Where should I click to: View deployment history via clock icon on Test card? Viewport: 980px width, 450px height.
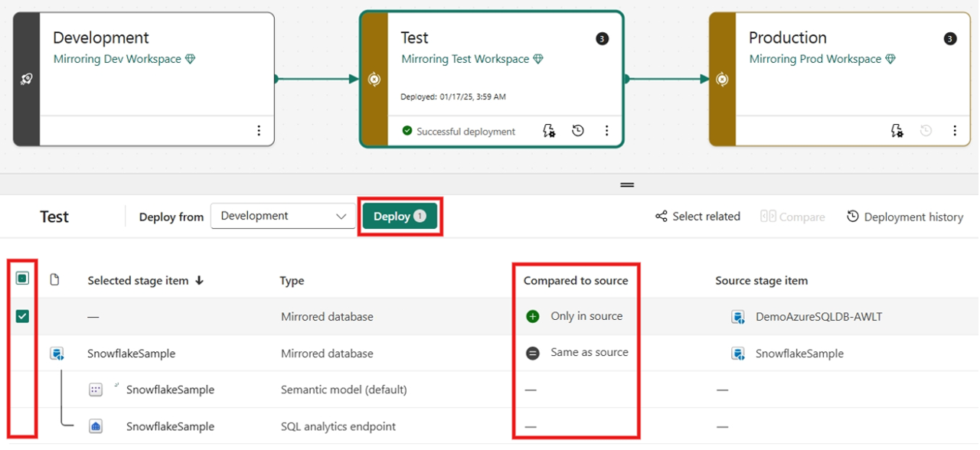[577, 130]
